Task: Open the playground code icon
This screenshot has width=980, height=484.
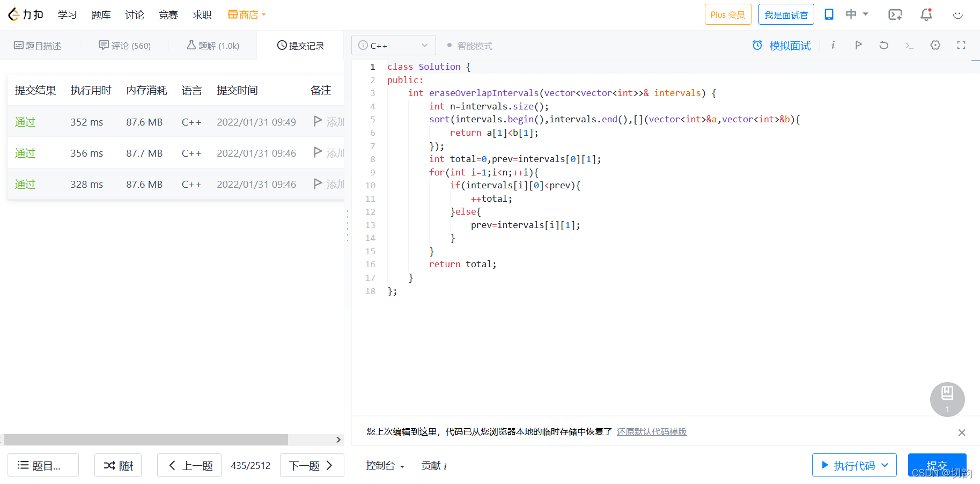Action: coord(895,14)
